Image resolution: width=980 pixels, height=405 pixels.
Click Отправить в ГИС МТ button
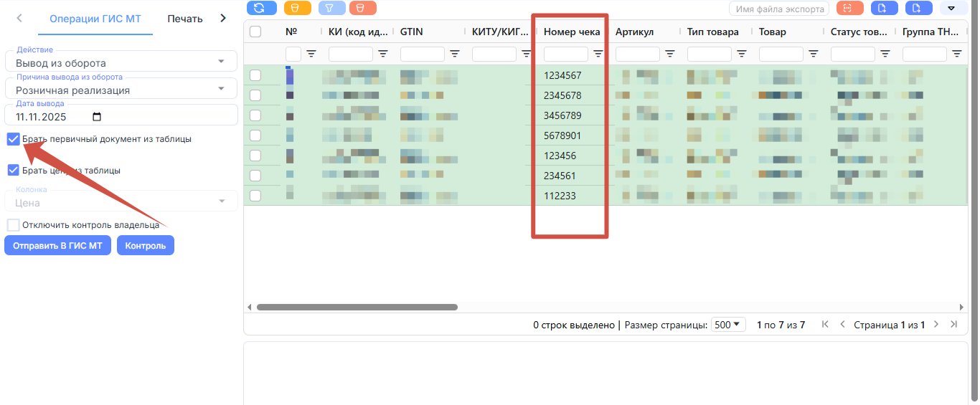(x=57, y=245)
